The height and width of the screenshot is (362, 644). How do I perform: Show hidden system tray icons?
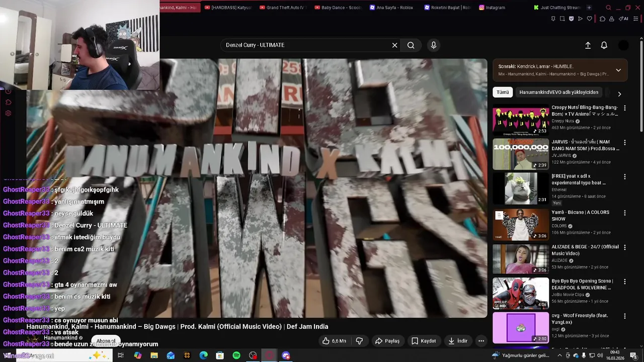(559, 355)
